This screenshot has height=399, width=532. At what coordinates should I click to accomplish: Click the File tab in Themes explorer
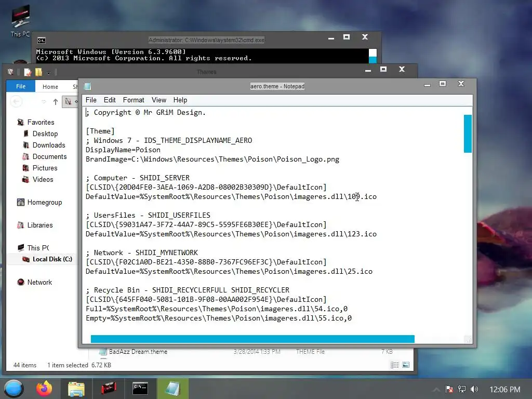click(21, 87)
